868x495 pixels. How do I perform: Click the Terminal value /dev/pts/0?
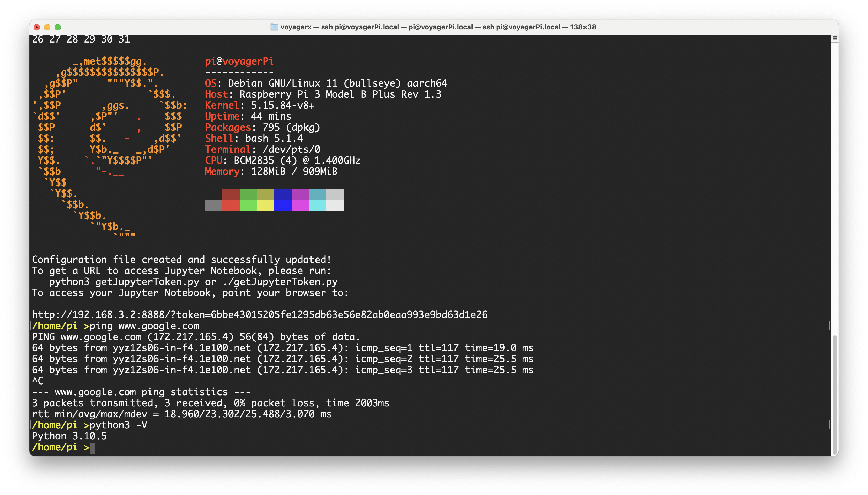tap(291, 149)
